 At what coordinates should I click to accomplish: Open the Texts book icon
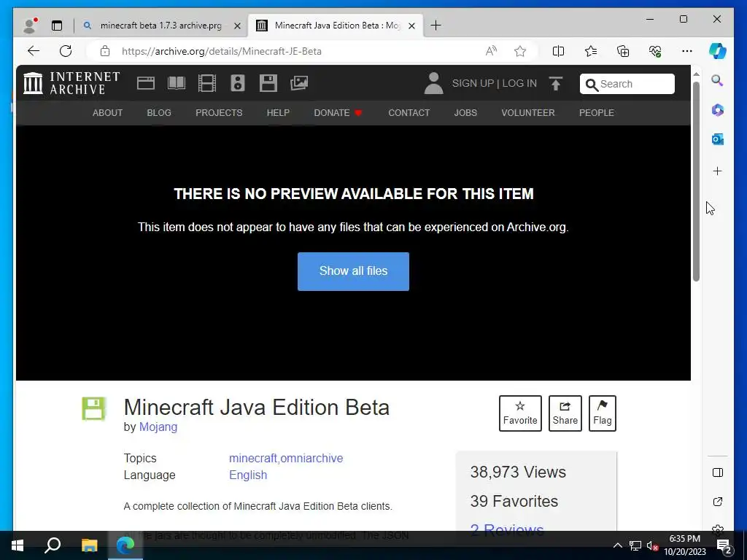point(177,83)
